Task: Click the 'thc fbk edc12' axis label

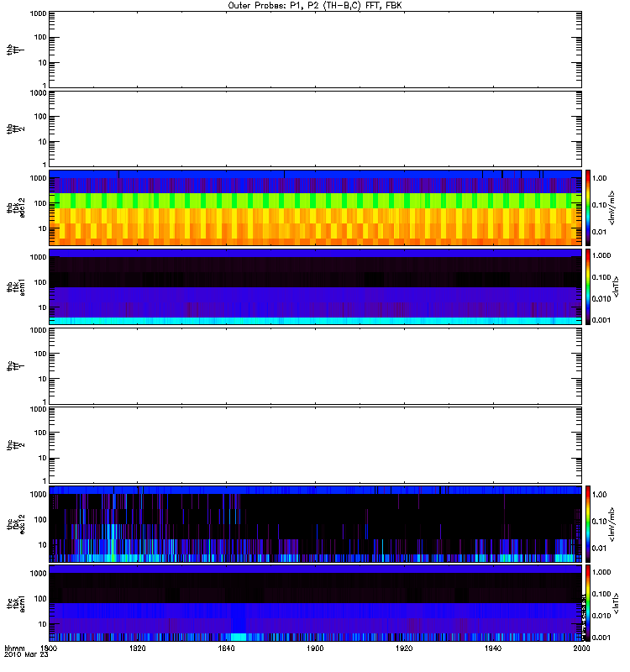Action: pos(15,523)
